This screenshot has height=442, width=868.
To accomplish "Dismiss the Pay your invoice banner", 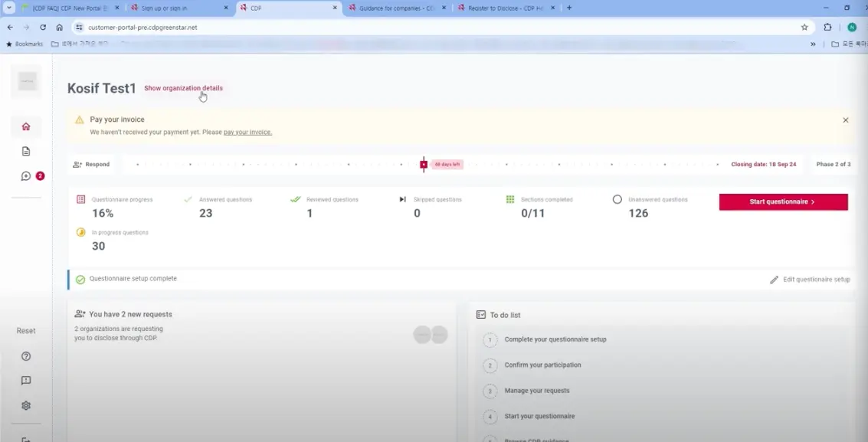I will 846,120.
